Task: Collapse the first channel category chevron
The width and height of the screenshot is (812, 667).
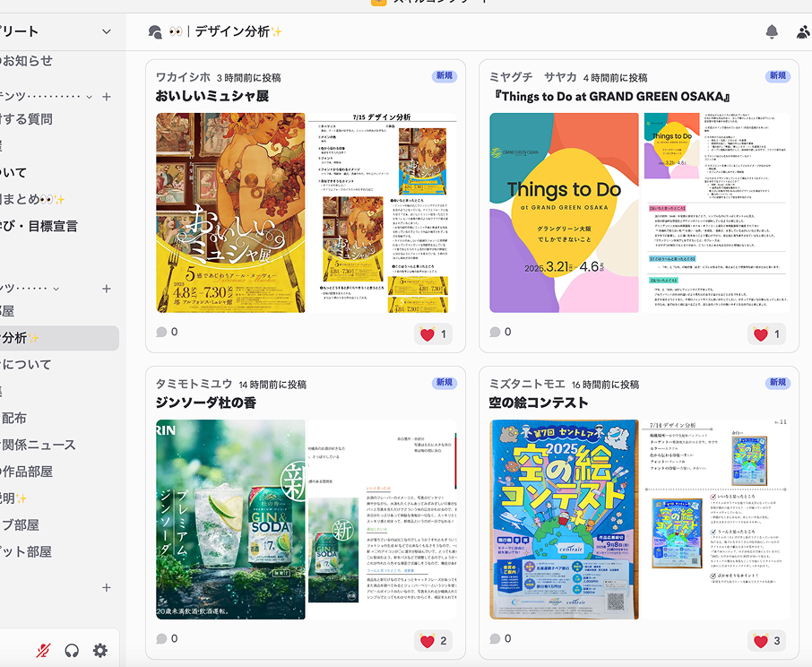Action: [x=90, y=97]
